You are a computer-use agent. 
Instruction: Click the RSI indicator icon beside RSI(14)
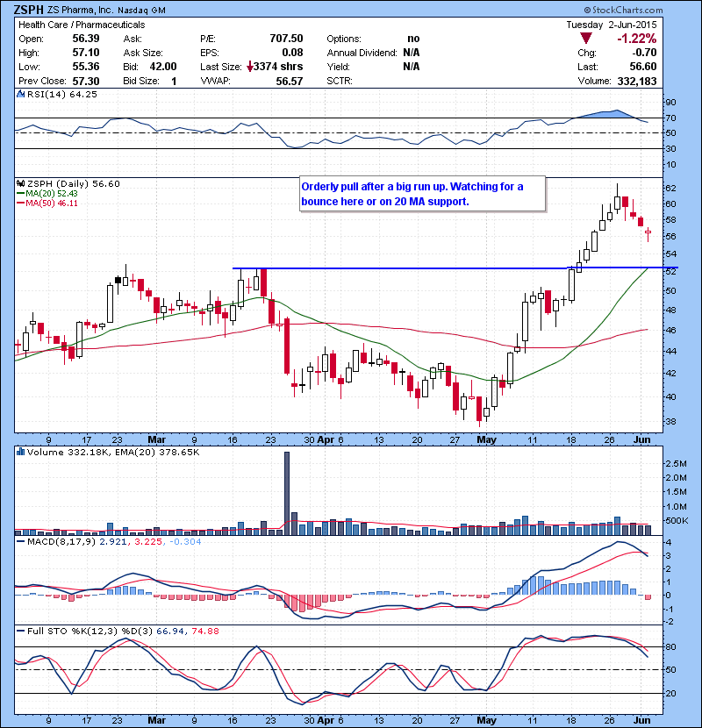pos(20,94)
